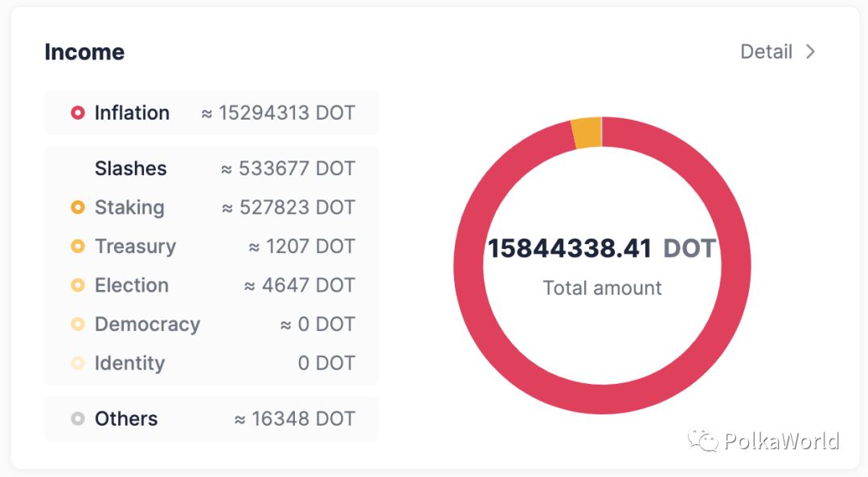
Task: Click the Election amount 4647 DOT
Action: (299, 285)
